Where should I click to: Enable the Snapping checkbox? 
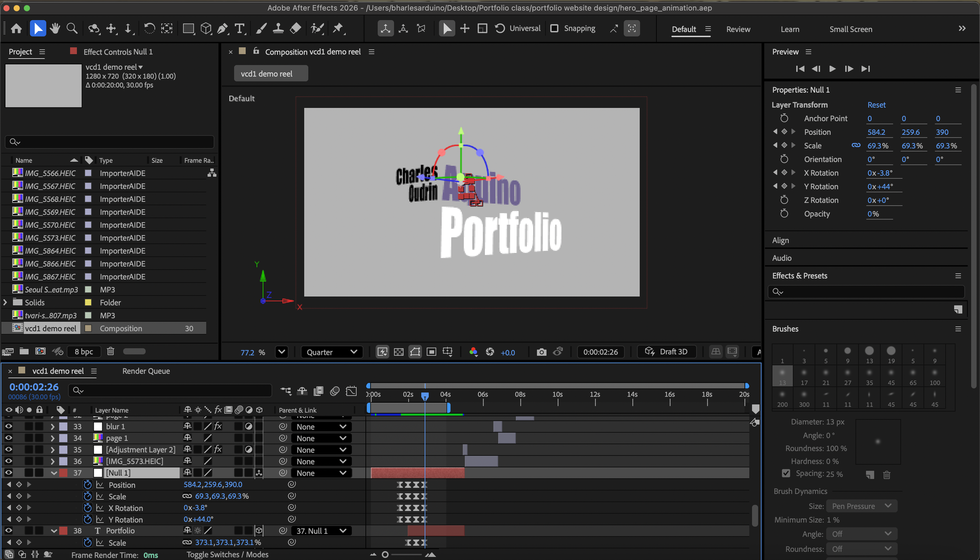[x=554, y=29]
